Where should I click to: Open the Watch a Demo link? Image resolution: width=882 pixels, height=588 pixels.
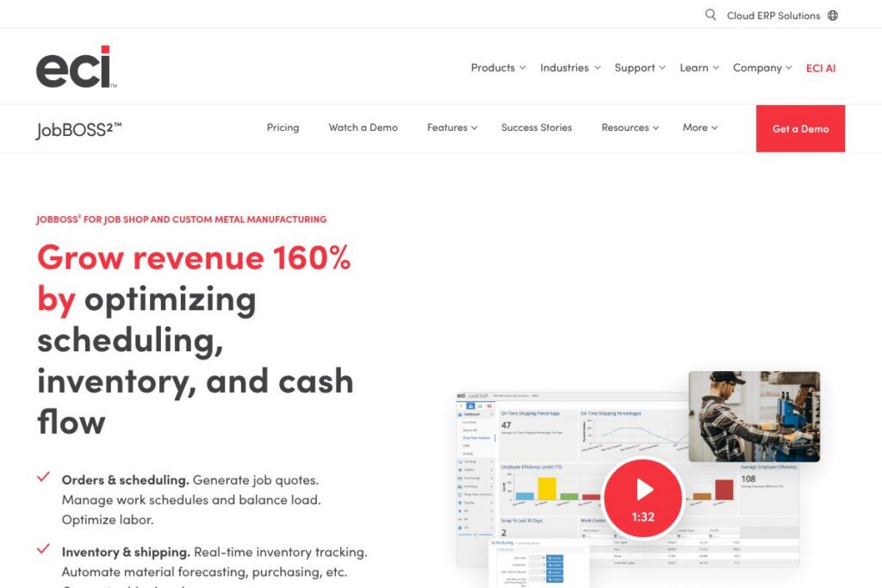tap(363, 127)
